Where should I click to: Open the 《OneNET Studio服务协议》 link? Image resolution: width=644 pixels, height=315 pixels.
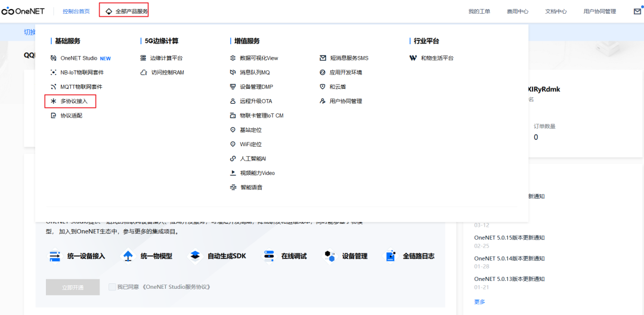[x=178, y=287]
